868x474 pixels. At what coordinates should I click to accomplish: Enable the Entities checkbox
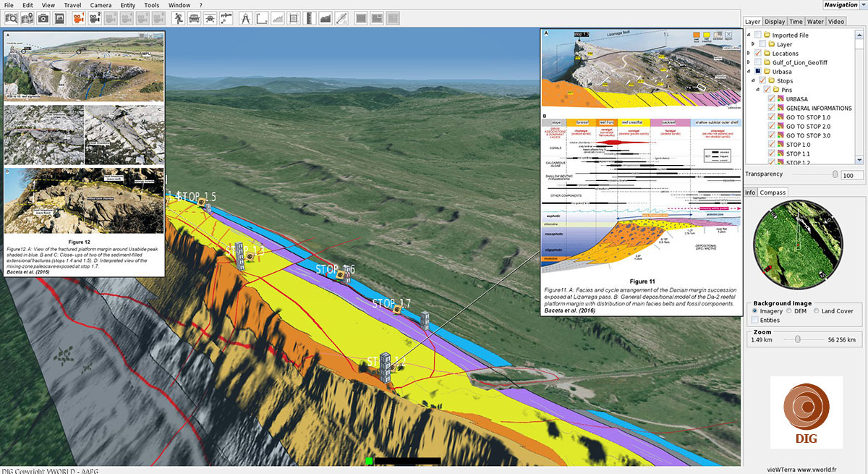(755, 320)
